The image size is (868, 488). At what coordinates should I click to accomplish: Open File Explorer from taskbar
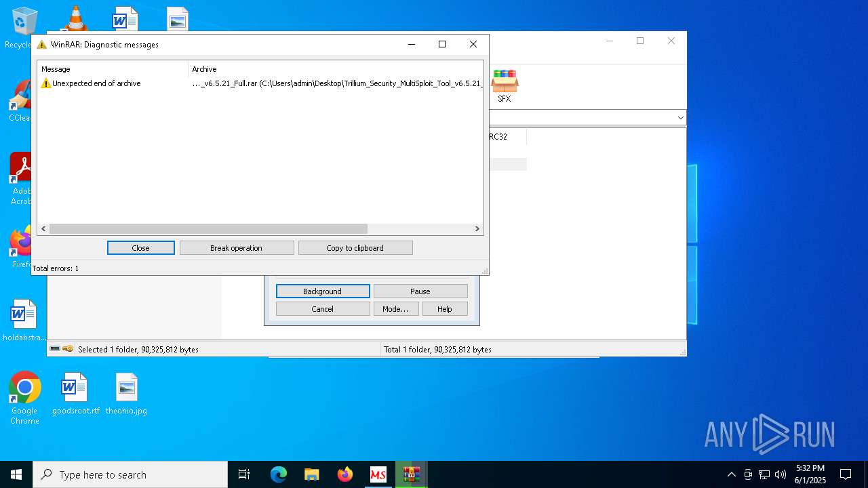click(x=311, y=474)
